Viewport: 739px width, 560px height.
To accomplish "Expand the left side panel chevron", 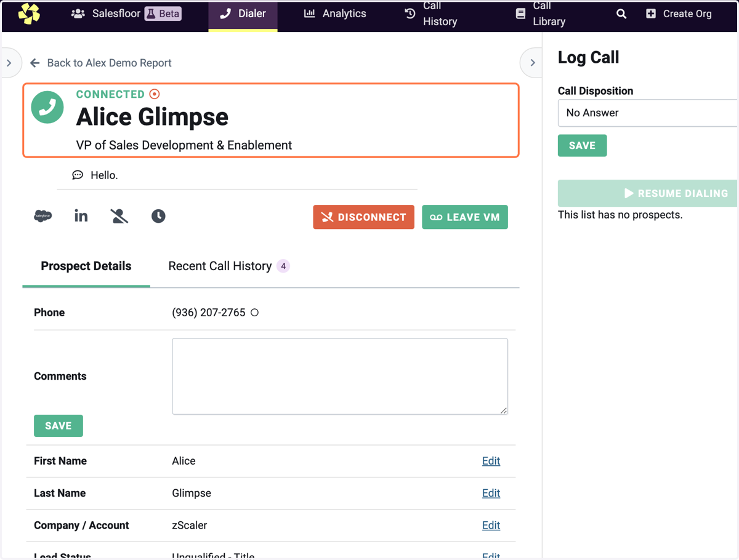I will (x=9, y=63).
